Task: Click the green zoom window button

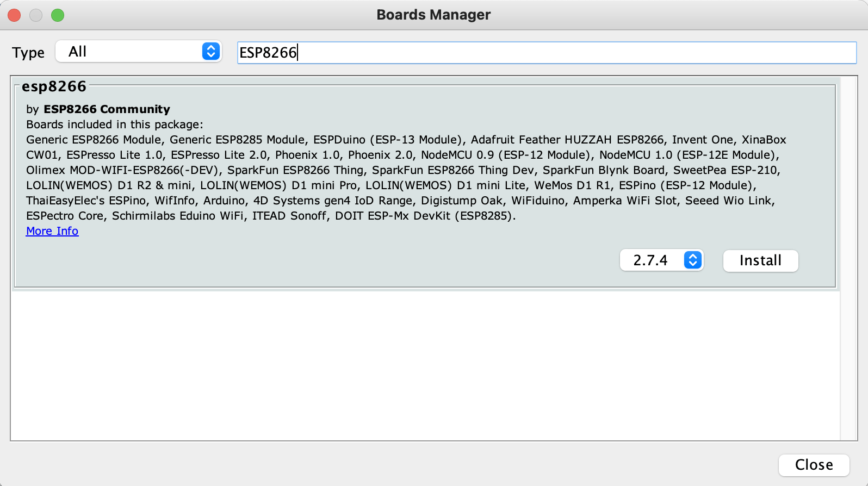Action: [58, 15]
